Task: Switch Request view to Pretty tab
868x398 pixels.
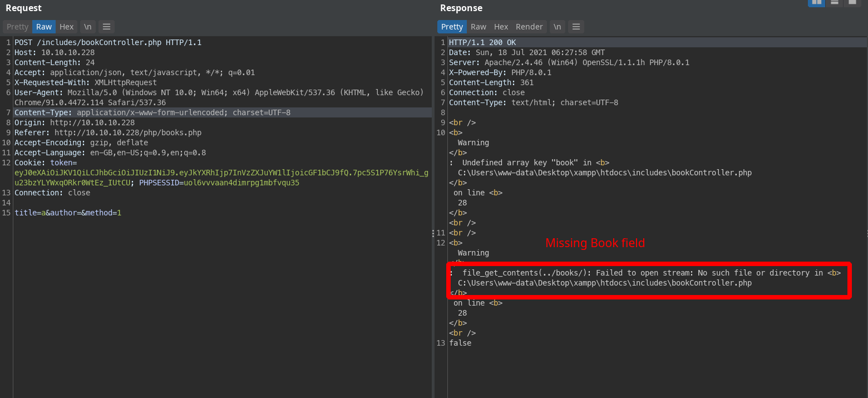Action: coord(17,27)
